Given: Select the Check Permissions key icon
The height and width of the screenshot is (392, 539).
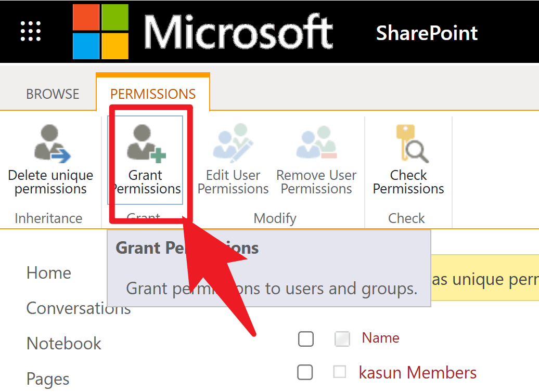Looking at the screenshot, I should pos(408,156).
